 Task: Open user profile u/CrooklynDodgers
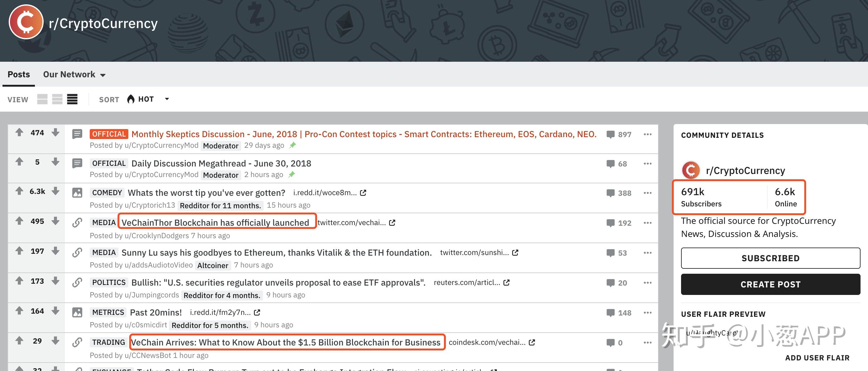[157, 235]
